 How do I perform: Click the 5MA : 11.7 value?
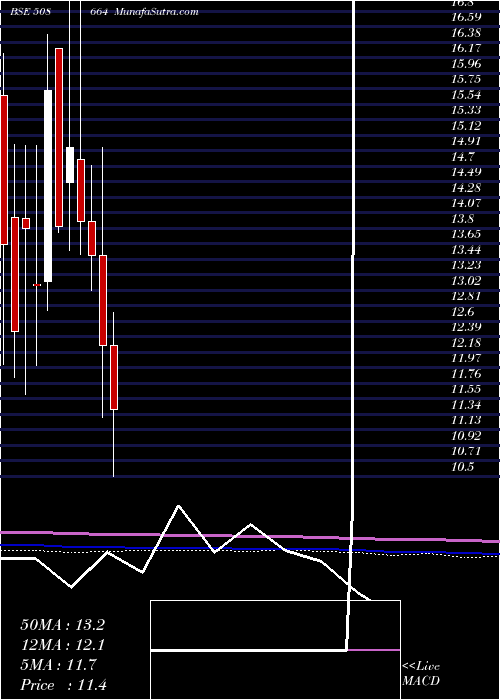click(x=58, y=665)
